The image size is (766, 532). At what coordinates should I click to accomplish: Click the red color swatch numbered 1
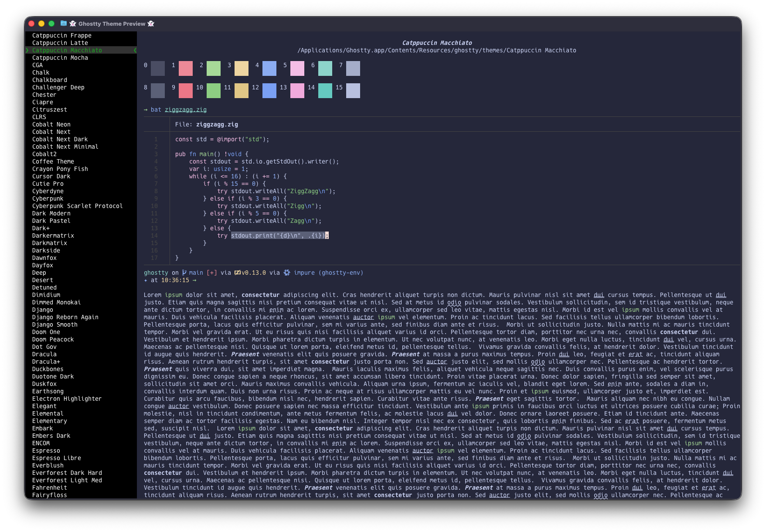(186, 68)
